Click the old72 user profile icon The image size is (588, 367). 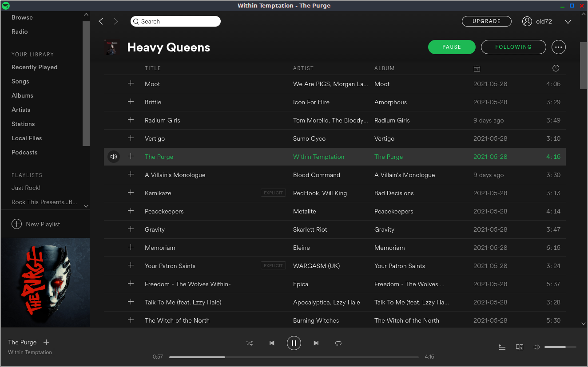pos(527,21)
